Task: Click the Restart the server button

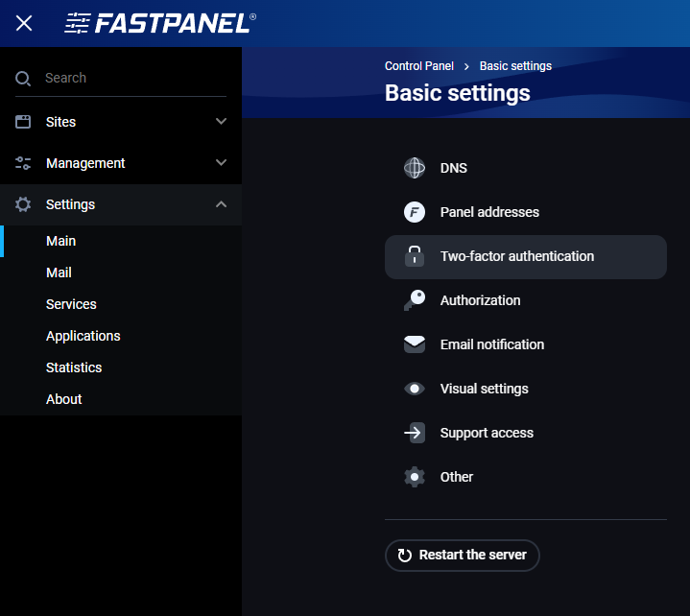Action: point(462,556)
